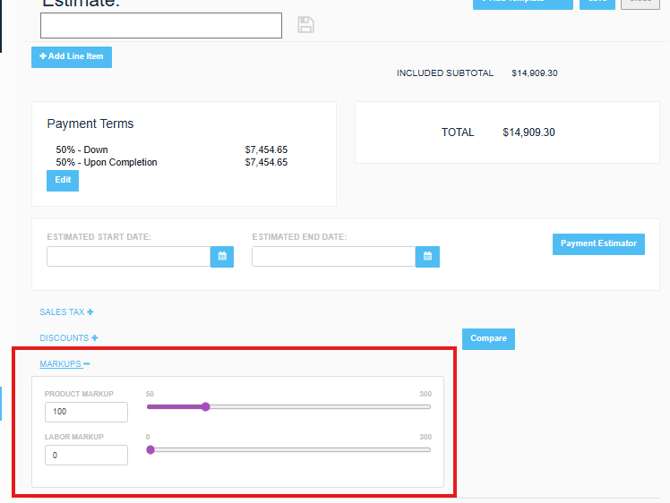Click the 50% - Down payment term
The height and width of the screenshot is (503, 670).
tap(82, 150)
